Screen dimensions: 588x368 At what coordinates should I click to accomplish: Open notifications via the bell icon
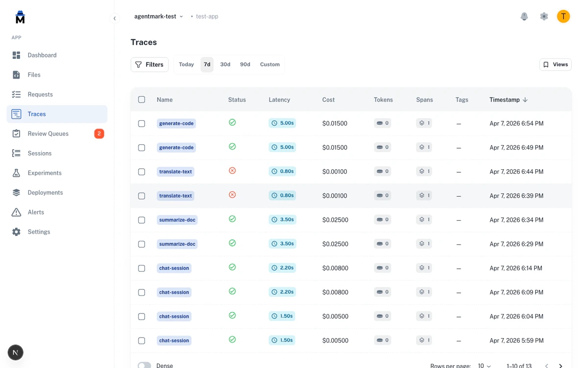[x=524, y=16]
